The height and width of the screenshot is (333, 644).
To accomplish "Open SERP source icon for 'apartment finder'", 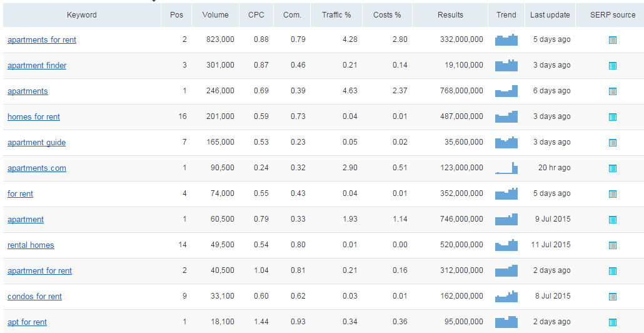I will pos(612,65).
